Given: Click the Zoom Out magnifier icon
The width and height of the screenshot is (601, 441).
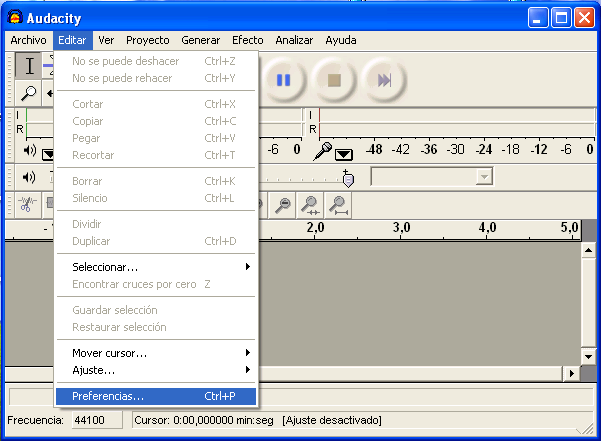Looking at the screenshot, I should 284,204.
